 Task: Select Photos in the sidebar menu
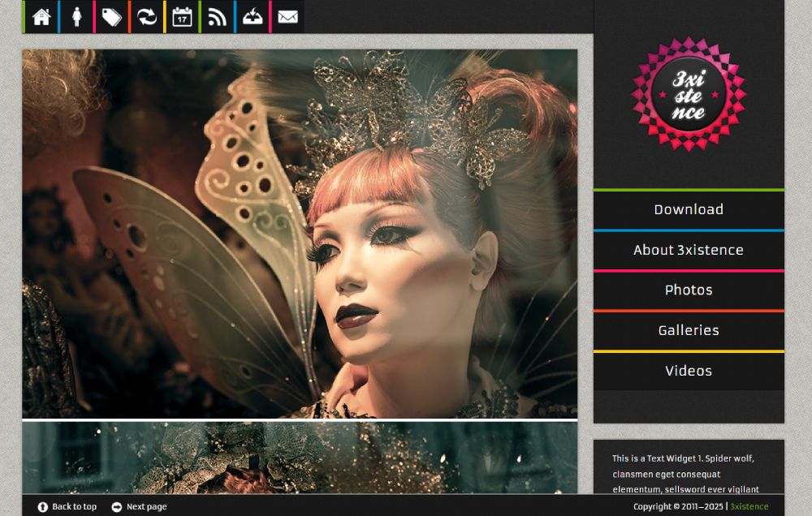pyautogui.click(x=689, y=290)
